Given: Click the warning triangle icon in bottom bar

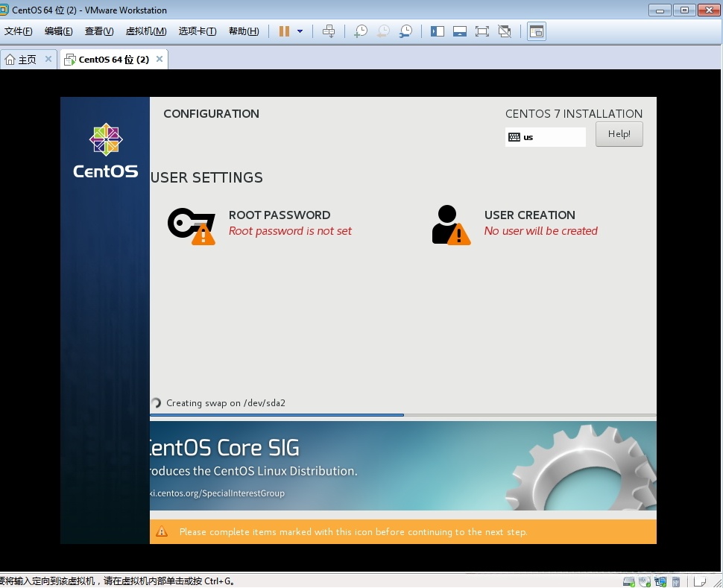Looking at the screenshot, I should click(162, 532).
